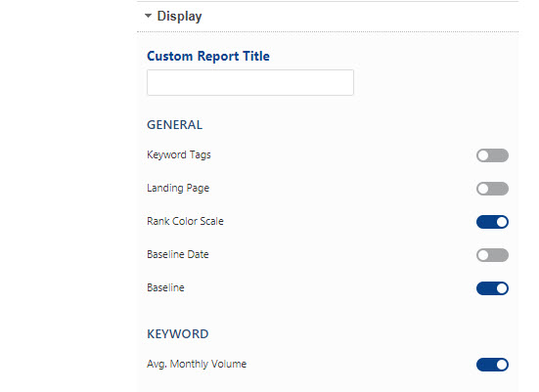
Task: Click the solid line above Display header
Action: [x=328, y=1]
